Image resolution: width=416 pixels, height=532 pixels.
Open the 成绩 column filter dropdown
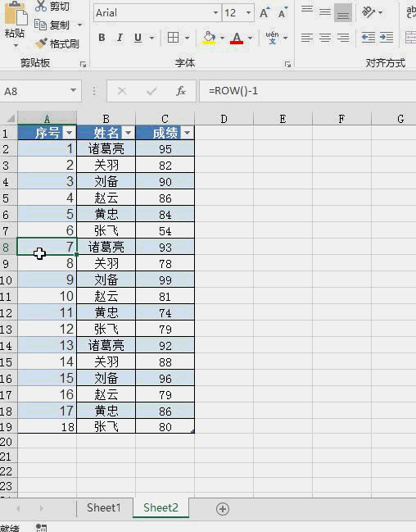tap(188, 133)
